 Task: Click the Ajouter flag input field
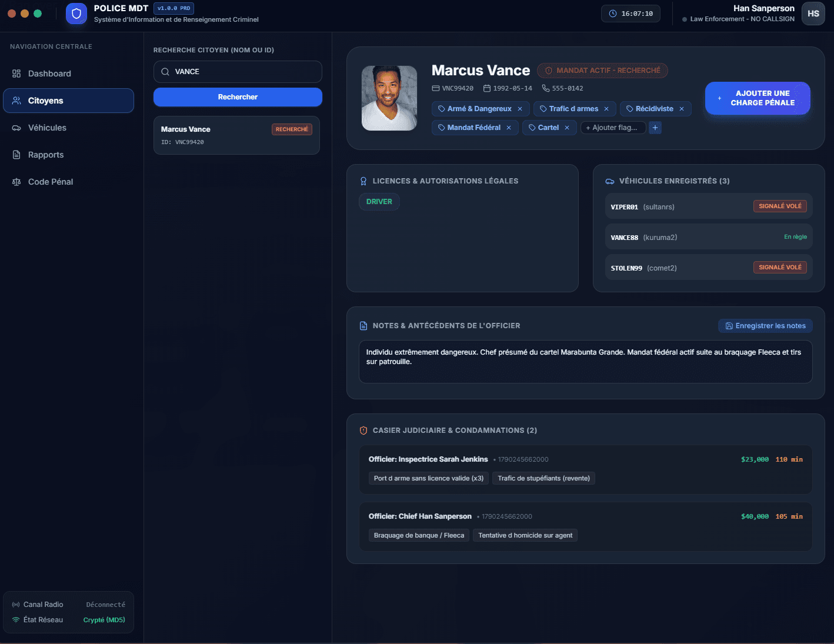click(x=613, y=128)
